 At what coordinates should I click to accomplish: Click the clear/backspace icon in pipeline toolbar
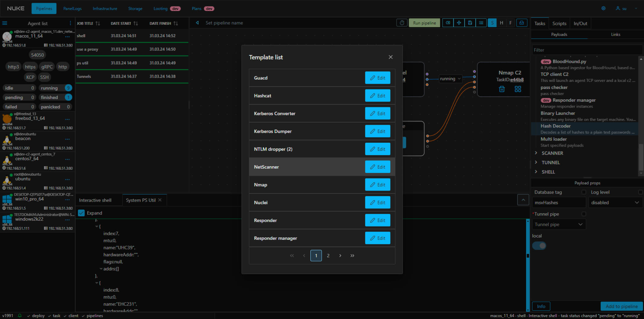[448, 23]
